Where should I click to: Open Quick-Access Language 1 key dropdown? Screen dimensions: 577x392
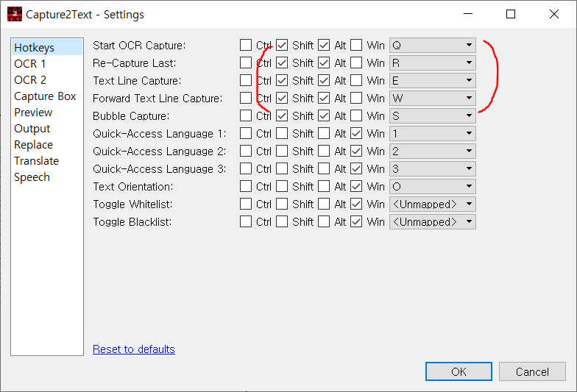point(433,134)
